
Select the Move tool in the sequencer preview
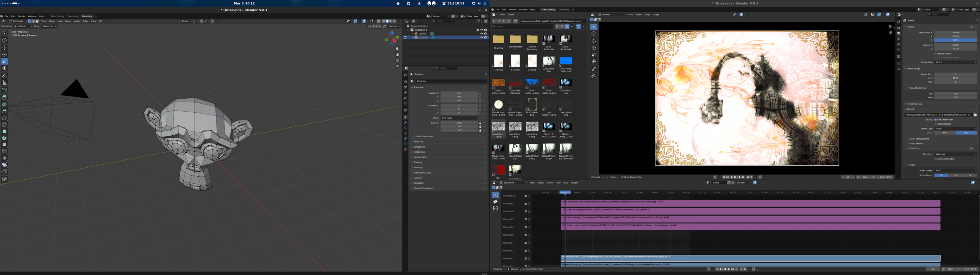point(594,41)
